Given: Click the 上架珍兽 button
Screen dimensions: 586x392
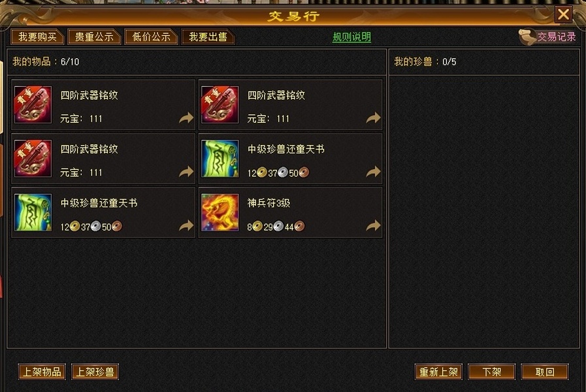Looking at the screenshot, I should pos(95,372).
